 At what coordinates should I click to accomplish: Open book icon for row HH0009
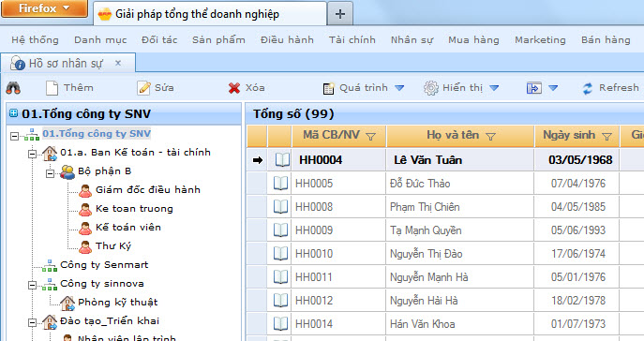280,230
